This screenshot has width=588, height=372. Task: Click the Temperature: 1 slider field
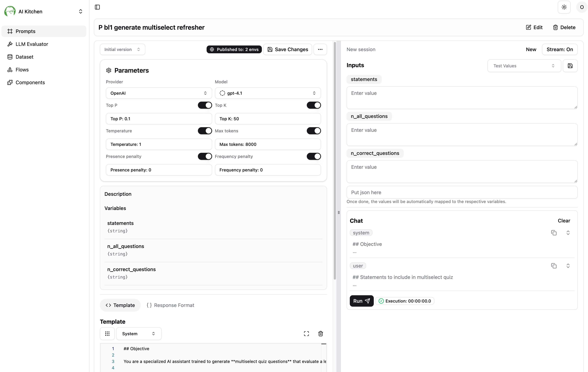(159, 144)
